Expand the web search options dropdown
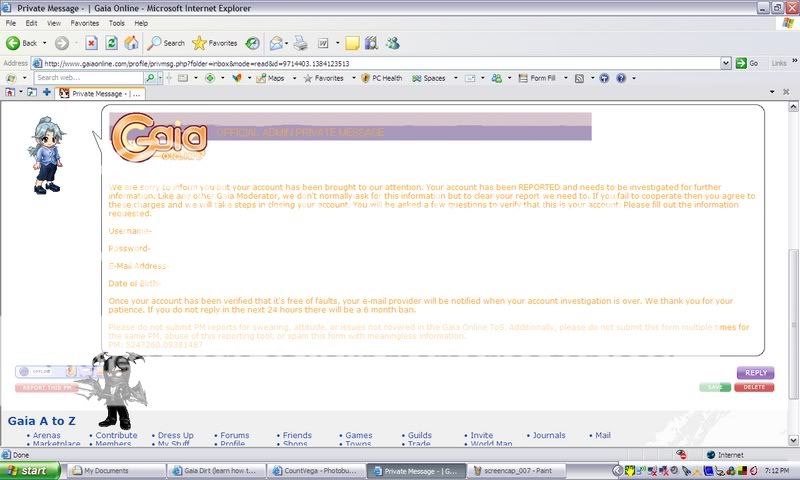Screen dimensions: 800x480 pos(160,78)
